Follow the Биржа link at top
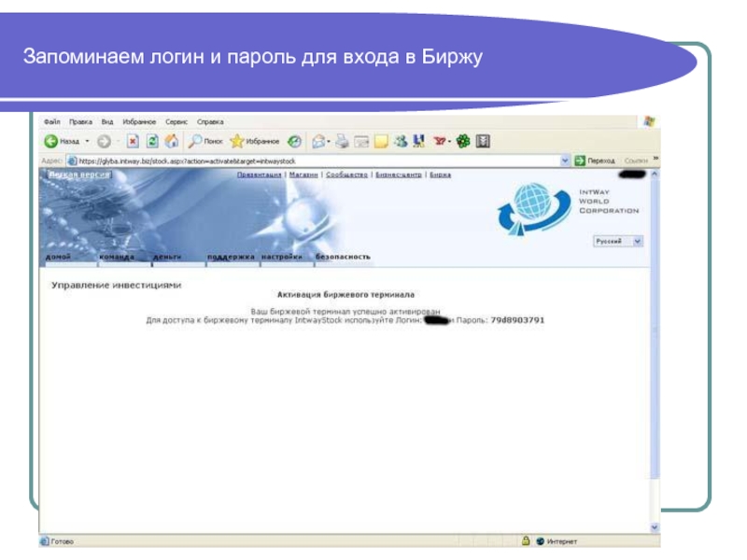Viewport: 747px width, 560px height. (x=441, y=175)
